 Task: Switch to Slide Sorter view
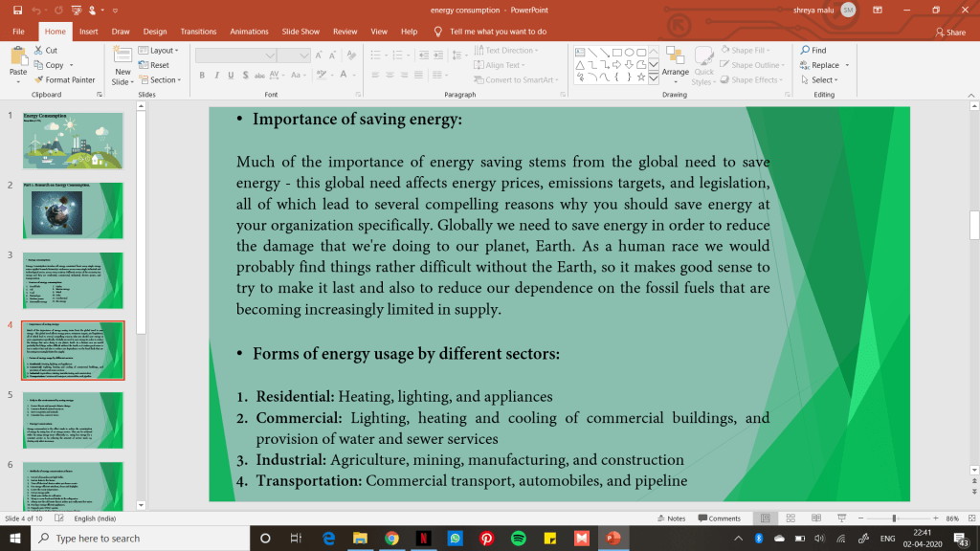[789, 518]
